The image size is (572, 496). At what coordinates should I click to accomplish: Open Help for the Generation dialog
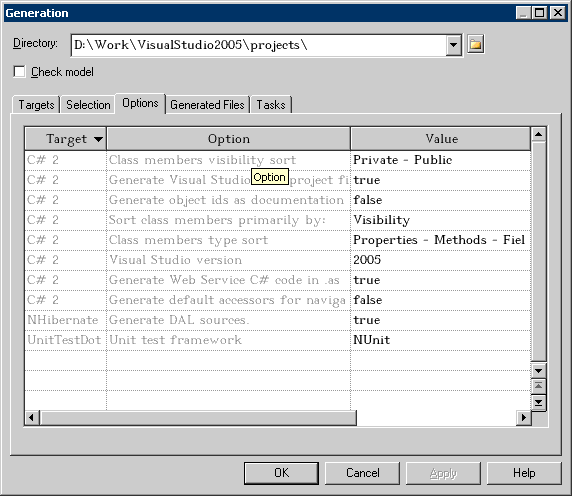[x=524, y=473]
